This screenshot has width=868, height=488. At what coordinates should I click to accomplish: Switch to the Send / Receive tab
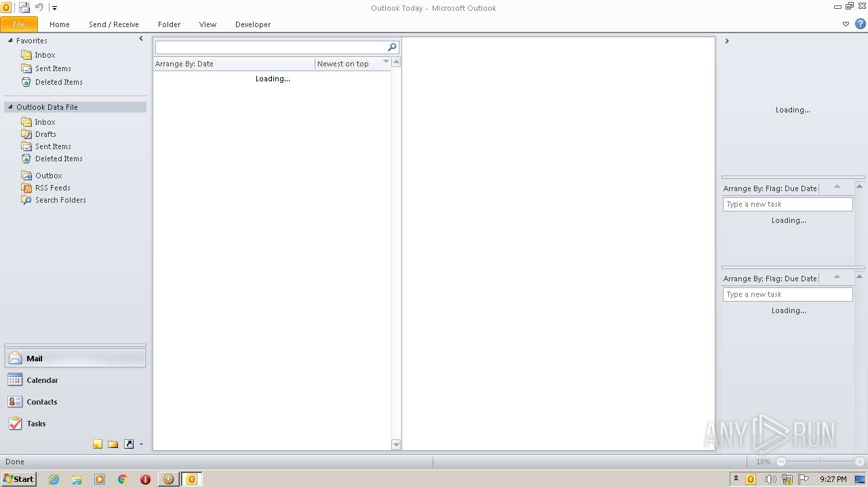pyautogui.click(x=114, y=24)
